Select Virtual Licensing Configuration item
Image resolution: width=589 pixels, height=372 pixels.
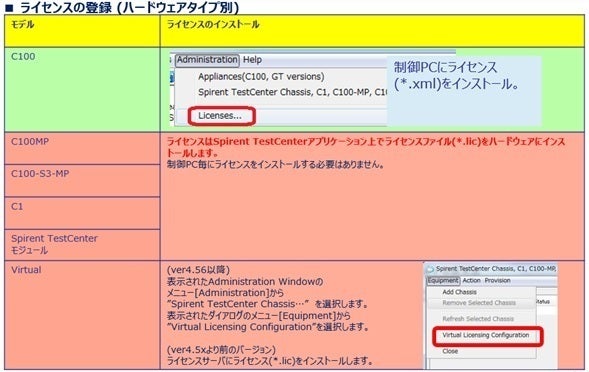(x=486, y=335)
